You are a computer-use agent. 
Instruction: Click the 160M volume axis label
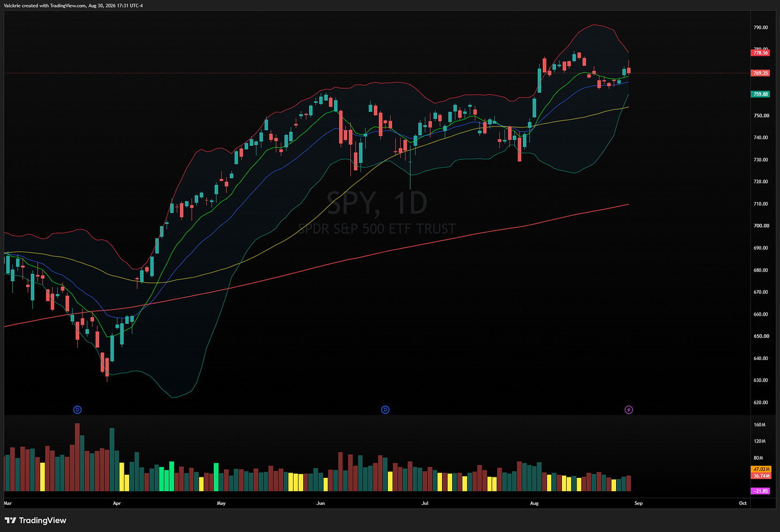[x=760, y=425]
